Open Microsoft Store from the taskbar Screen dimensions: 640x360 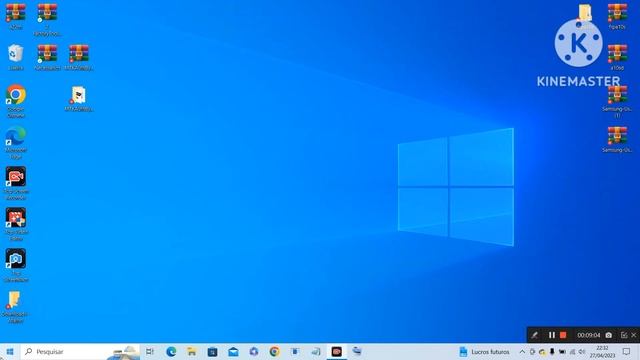pyautogui.click(x=212, y=351)
